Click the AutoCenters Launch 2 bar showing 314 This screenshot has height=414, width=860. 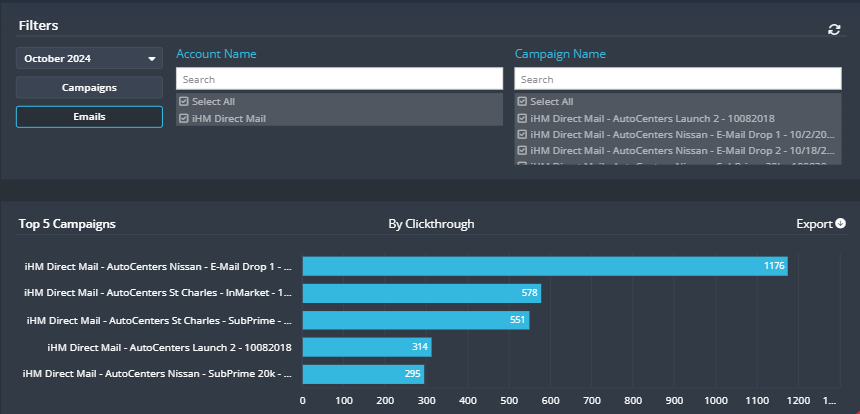[367, 347]
